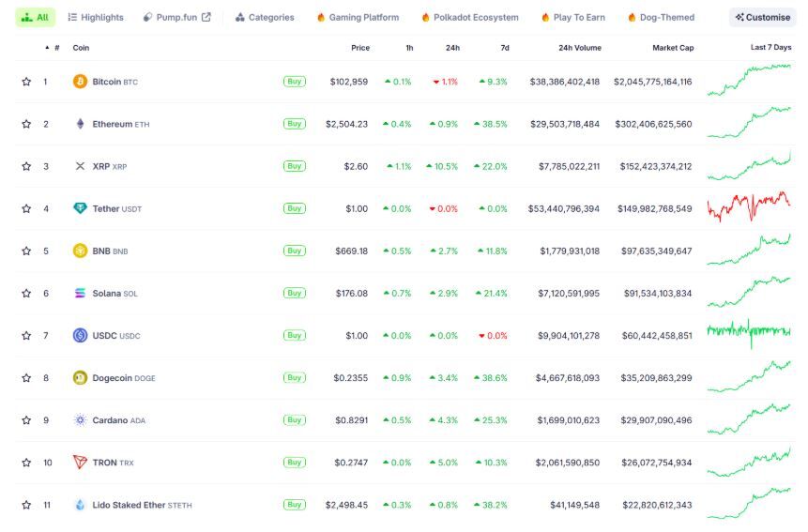Select the Highlights tab
The width and height of the screenshot is (808, 532).
(96, 17)
